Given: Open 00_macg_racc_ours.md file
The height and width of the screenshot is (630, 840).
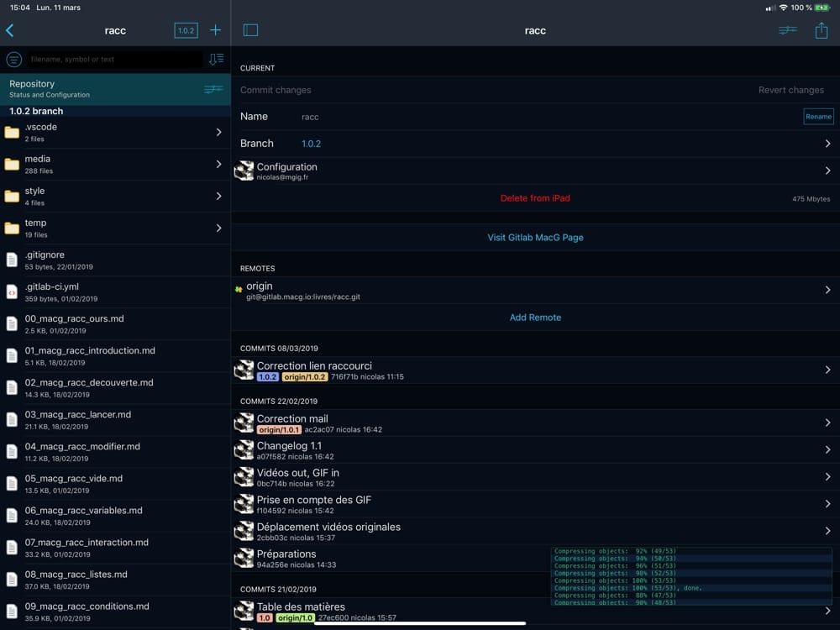Looking at the screenshot, I should (115, 324).
